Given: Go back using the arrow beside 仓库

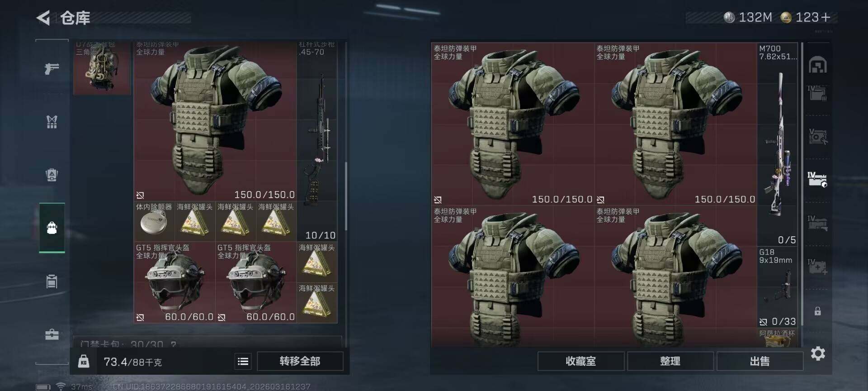Looking at the screenshot, I should point(43,18).
